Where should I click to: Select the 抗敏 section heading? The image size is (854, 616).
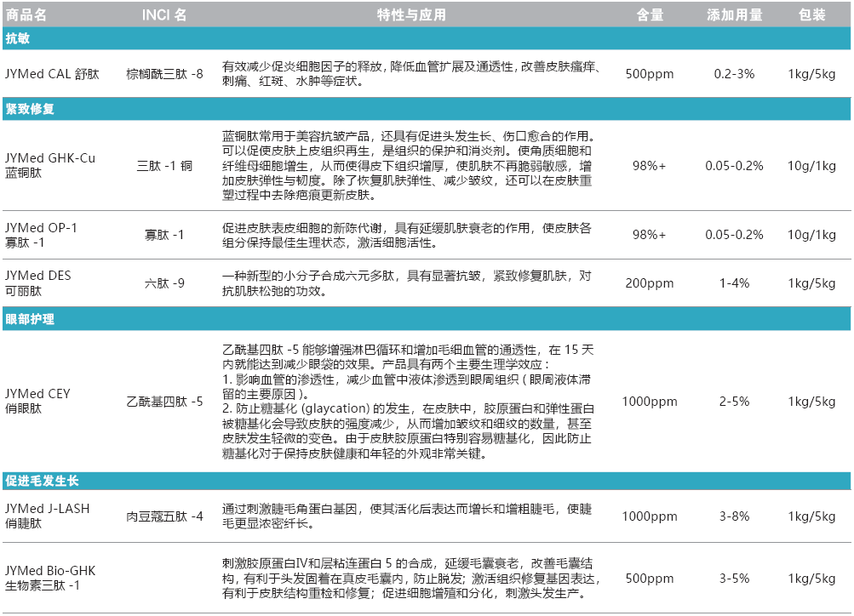tap(17, 38)
